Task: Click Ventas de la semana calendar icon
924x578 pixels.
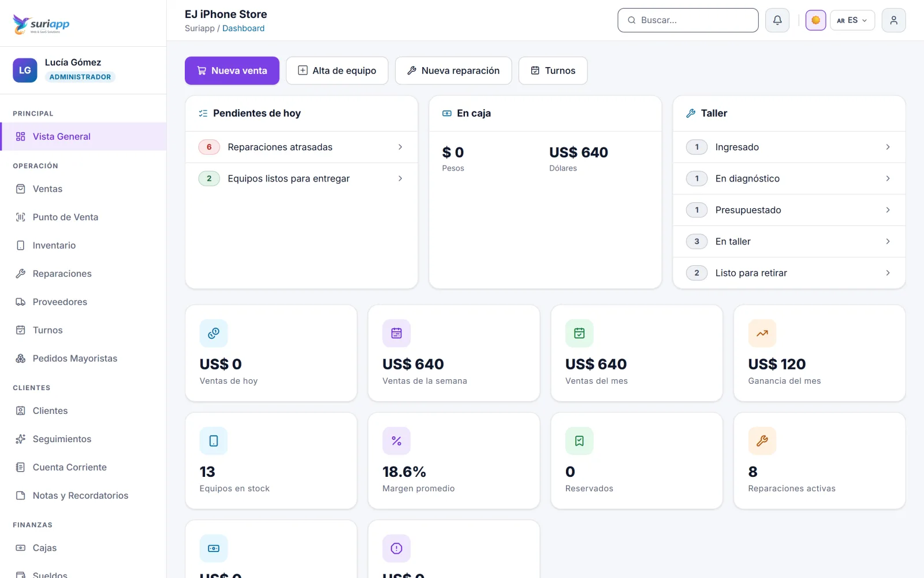Action: point(397,334)
